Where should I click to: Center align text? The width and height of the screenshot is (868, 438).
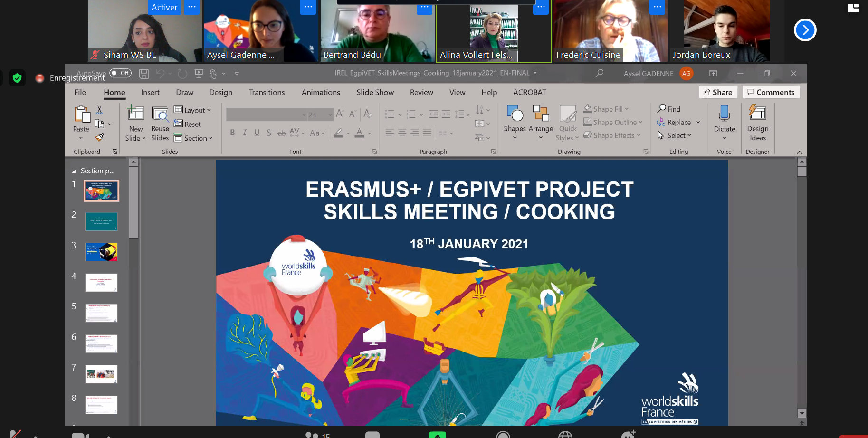(402, 133)
